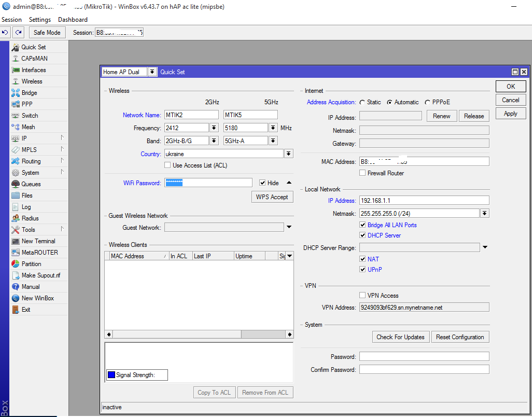Toggle Bridge All LAN Ports checkbox
532x417 pixels.
362,225
